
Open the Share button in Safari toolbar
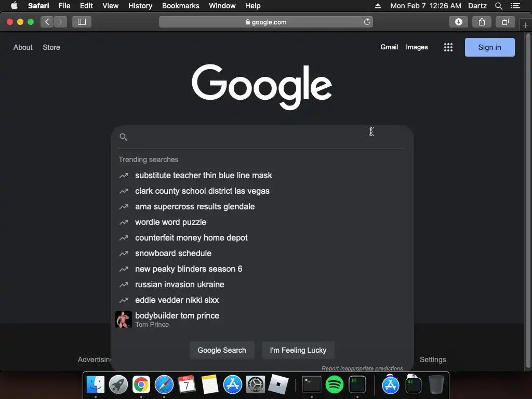482,22
